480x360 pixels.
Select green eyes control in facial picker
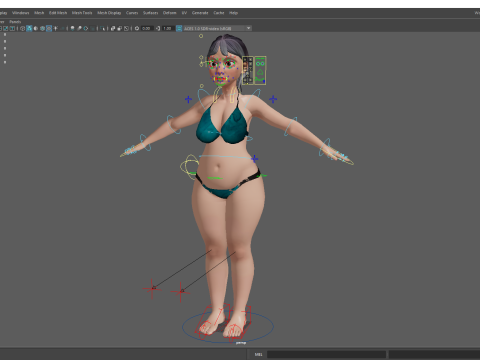pos(260,63)
